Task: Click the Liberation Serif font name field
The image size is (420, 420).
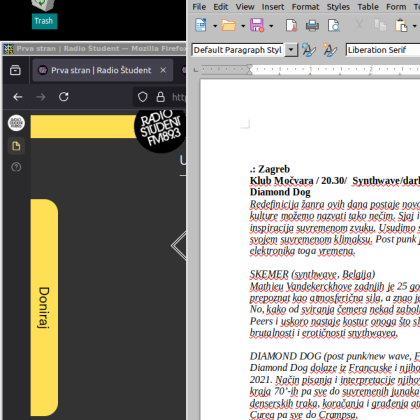Action: click(383, 50)
